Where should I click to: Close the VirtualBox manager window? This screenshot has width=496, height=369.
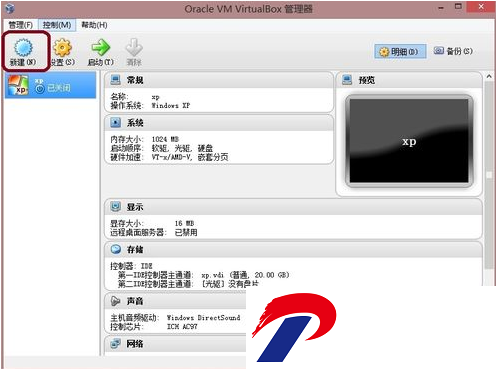click(x=481, y=7)
